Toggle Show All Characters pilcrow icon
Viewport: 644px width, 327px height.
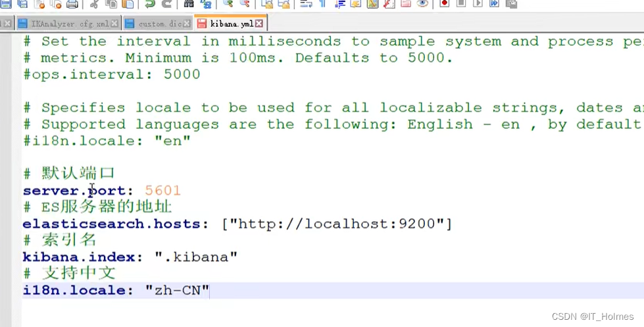[323, 4]
